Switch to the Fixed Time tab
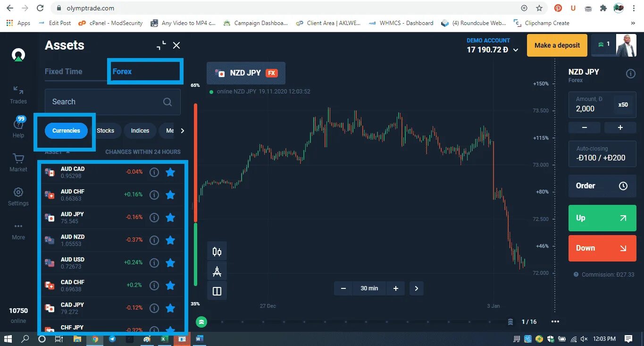This screenshot has width=644, height=346. [x=63, y=71]
